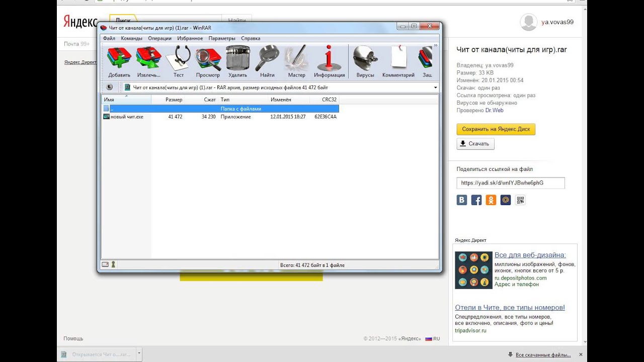Switch language using the RU flag link
The image size is (644, 362).
[433, 338]
